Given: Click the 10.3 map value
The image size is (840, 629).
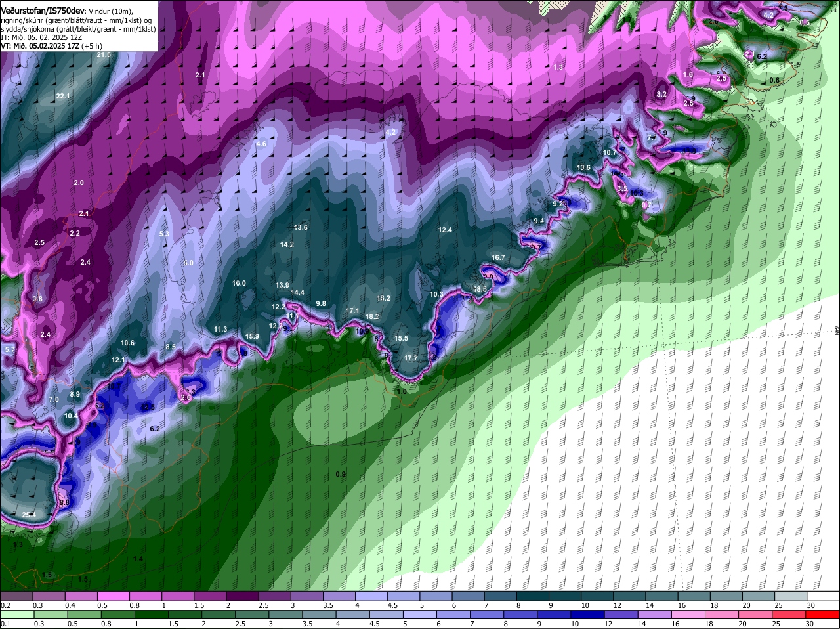Looking at the screenshot, I should click(436, 294).
